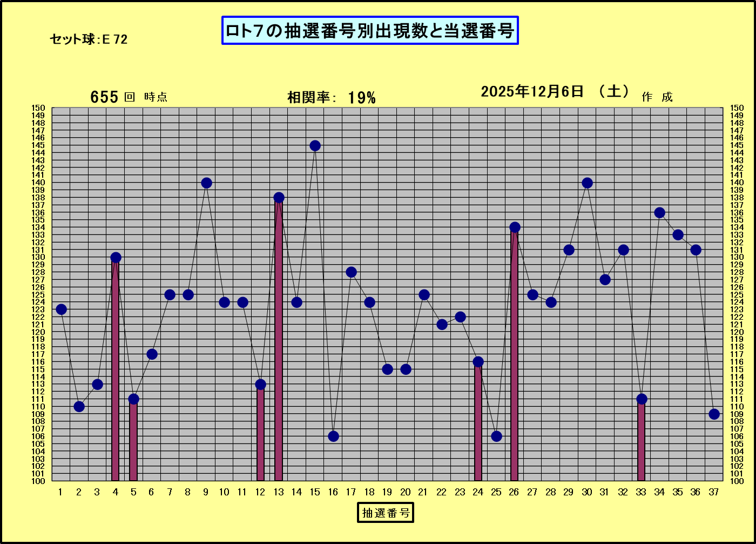Click the purple bar for number 4
756x544 pixels.
click(115, 373)
